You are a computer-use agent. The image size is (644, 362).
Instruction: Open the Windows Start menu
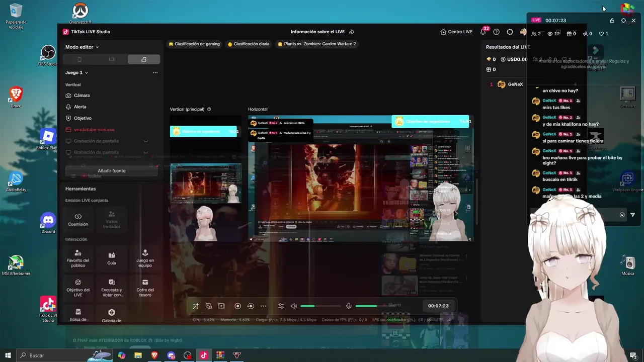click(8, 355)
